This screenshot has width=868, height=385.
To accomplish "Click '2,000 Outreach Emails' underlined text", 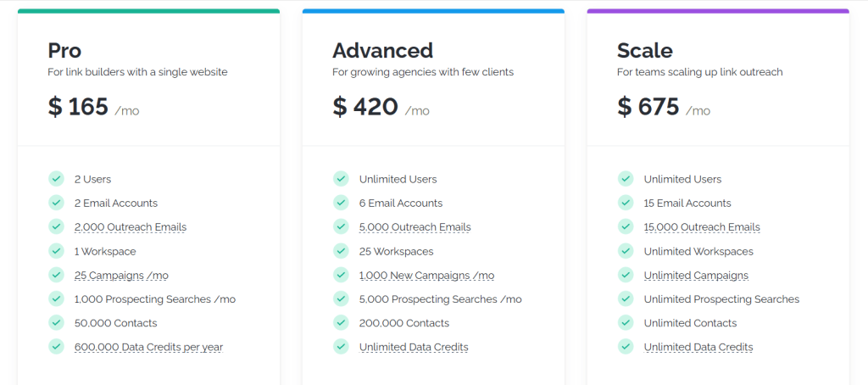I will (x=130, y=227).
